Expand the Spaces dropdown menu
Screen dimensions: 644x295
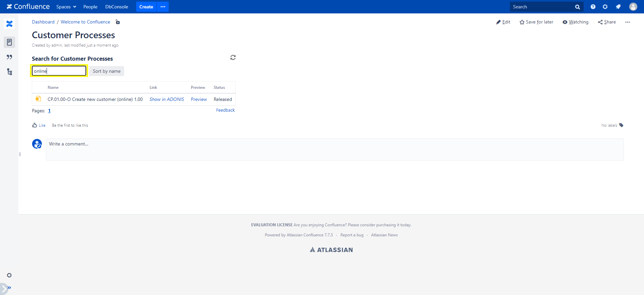click(x=66, y=7)
